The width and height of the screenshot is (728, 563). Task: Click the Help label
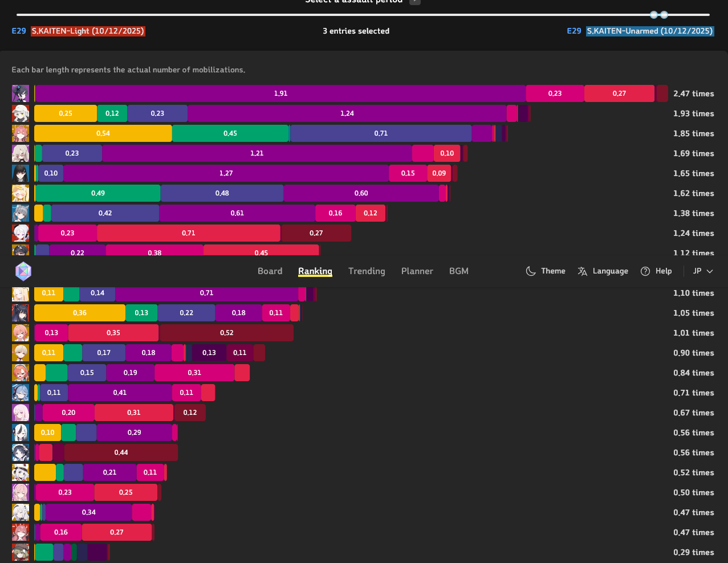pyautogui.click(x=664, y=271)
